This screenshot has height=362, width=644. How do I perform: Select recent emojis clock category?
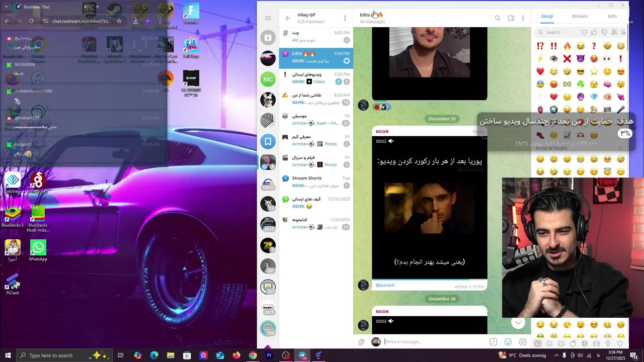click(x=538, y=344)
